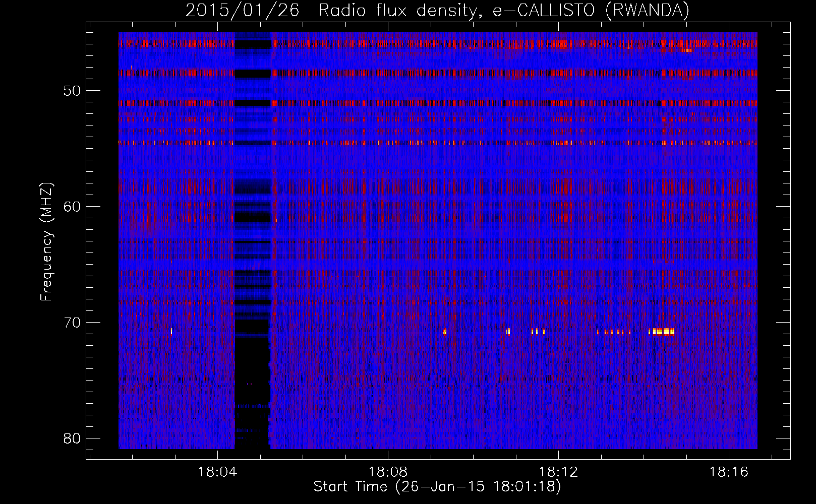Click the 70 frequency tick label
Viewport: 816px width, 504px height.
[72, 323]
